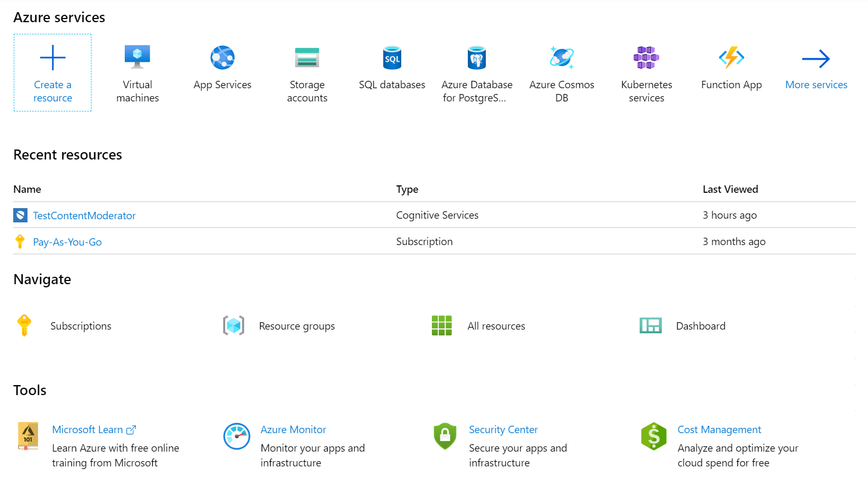This screenshot has width=868, height=487.
Task: Open the Cost Management link
Action: coord(719,430)
